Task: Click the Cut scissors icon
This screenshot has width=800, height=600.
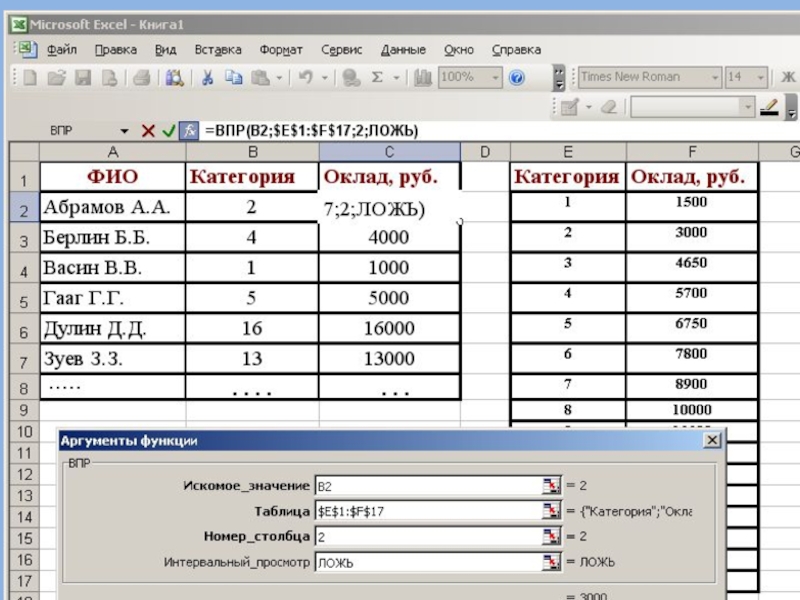Action: click(x=207, y=77)
